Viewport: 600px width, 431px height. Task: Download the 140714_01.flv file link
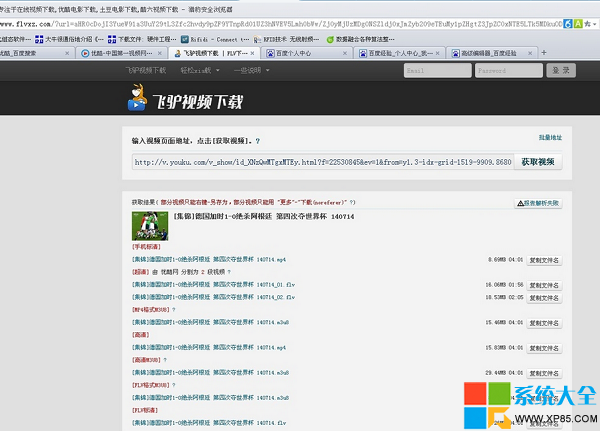click(x=214, y=285)
